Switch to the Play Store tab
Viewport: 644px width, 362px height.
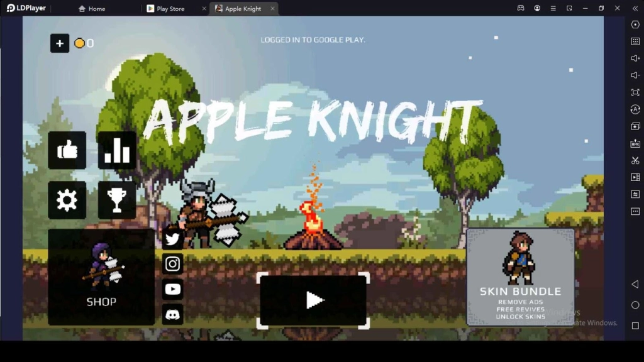coord(166,9)
